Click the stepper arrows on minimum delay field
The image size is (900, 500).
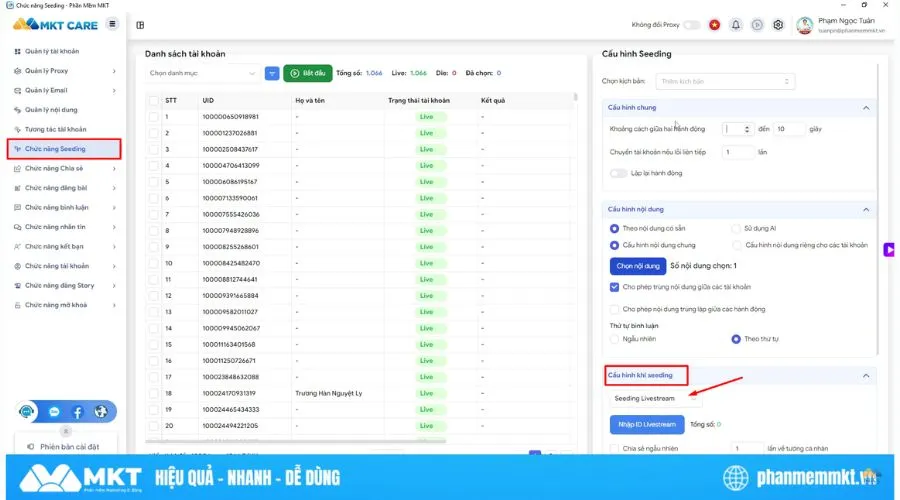[746, 129]
